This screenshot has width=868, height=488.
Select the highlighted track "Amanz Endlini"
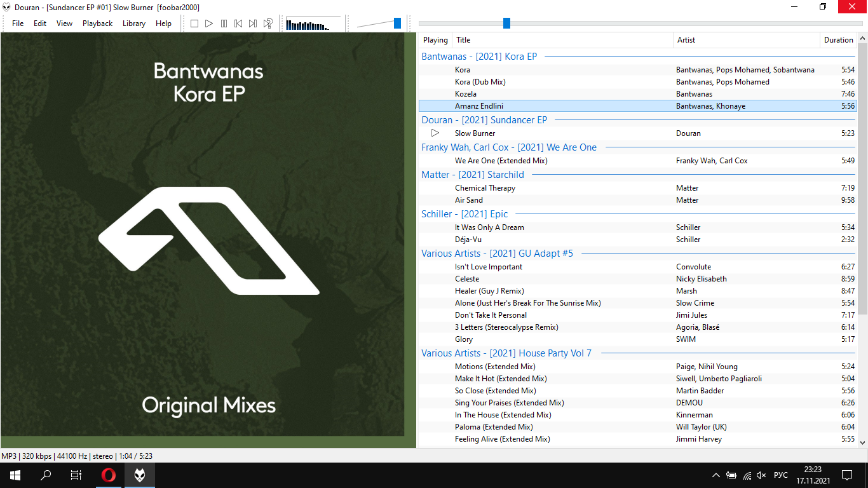638,106
